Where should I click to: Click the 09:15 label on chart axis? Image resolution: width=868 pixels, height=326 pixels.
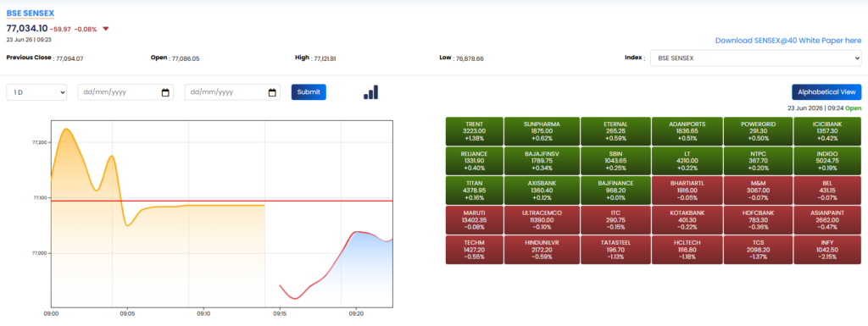click(x=280, y=313)
